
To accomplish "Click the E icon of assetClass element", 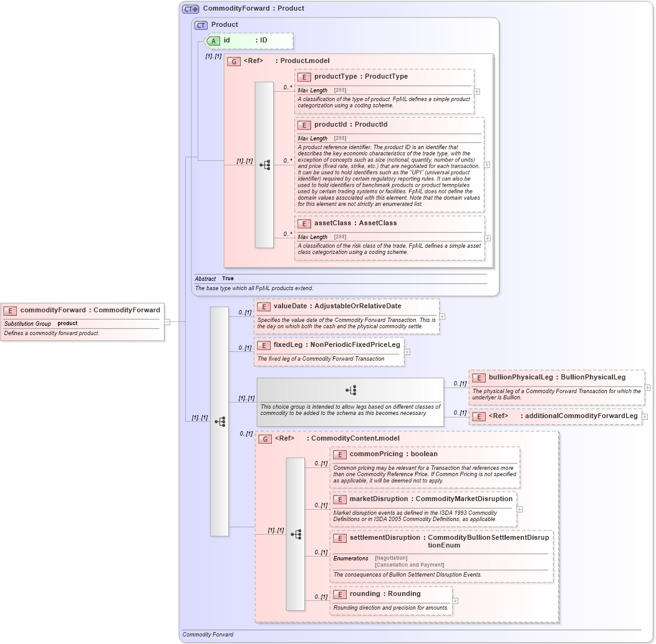I will [x=304, y=223].
